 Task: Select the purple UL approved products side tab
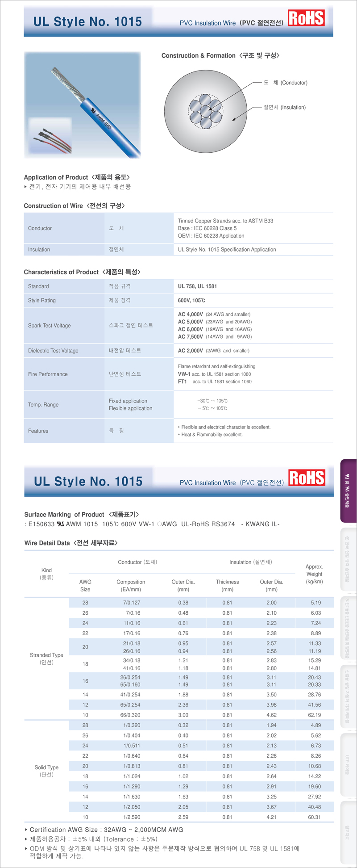(348, 491)
